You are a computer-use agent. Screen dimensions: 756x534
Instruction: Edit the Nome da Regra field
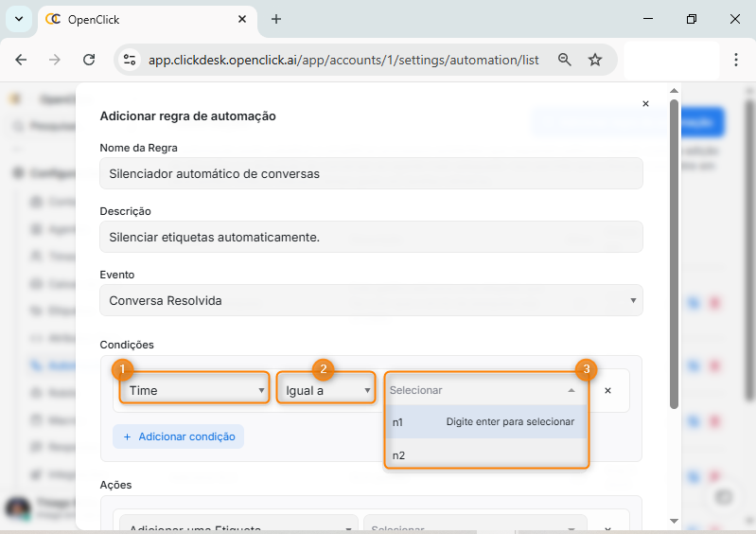[x=371, y=174]
